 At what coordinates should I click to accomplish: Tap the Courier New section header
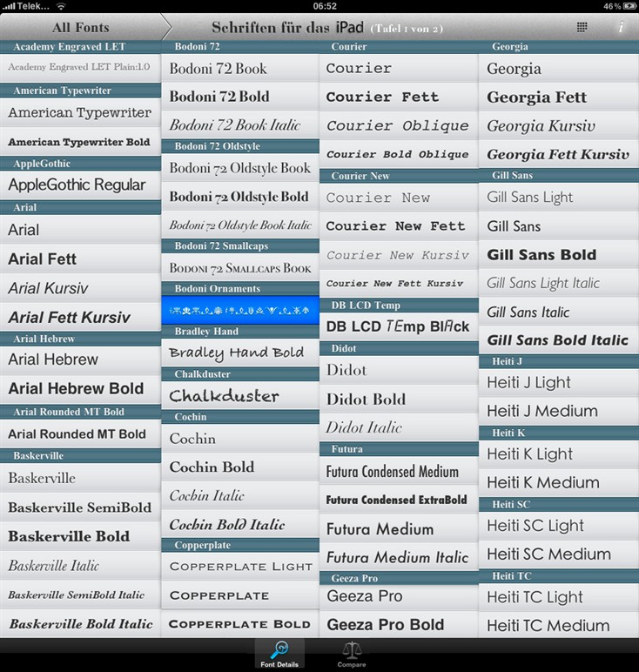click(x=399, y=176)
